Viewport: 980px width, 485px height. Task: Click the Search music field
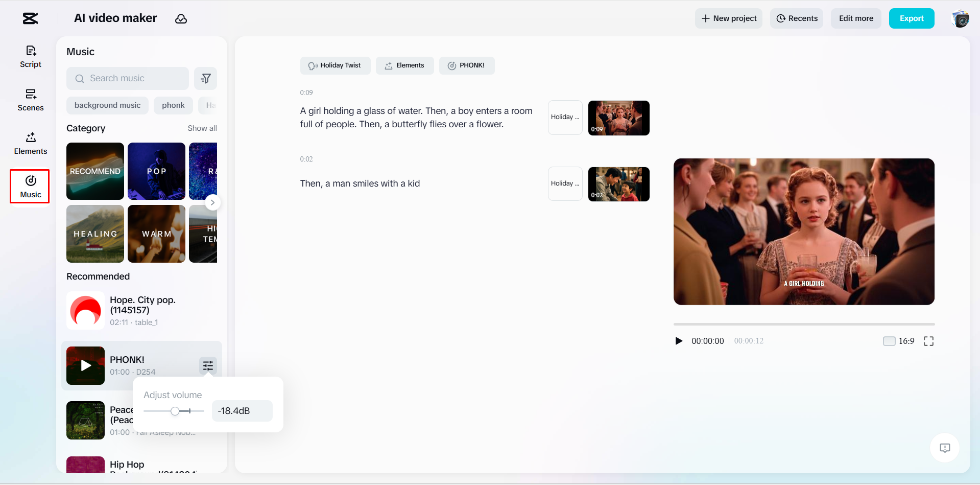pos(128,78)
